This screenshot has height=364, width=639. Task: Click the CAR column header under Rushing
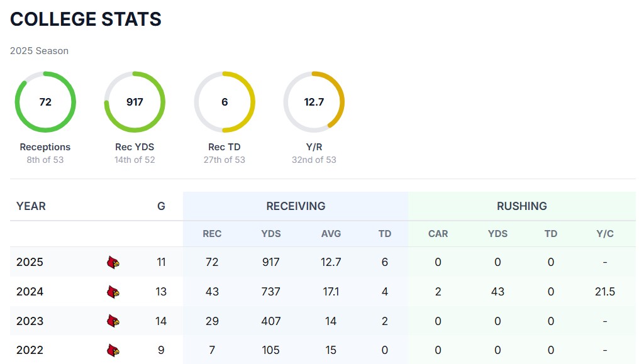coord(438,233)
